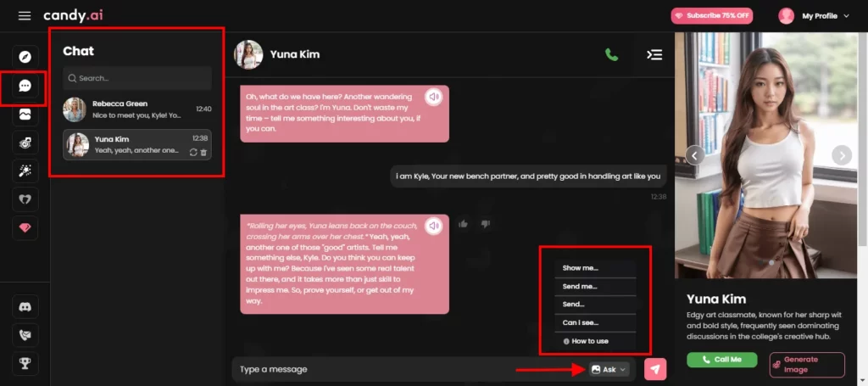Show previous profile photo

pyautogui.click(x=695, y=155)
